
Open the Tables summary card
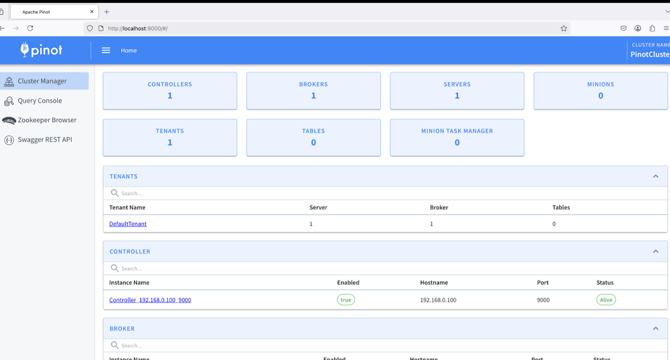314,138
